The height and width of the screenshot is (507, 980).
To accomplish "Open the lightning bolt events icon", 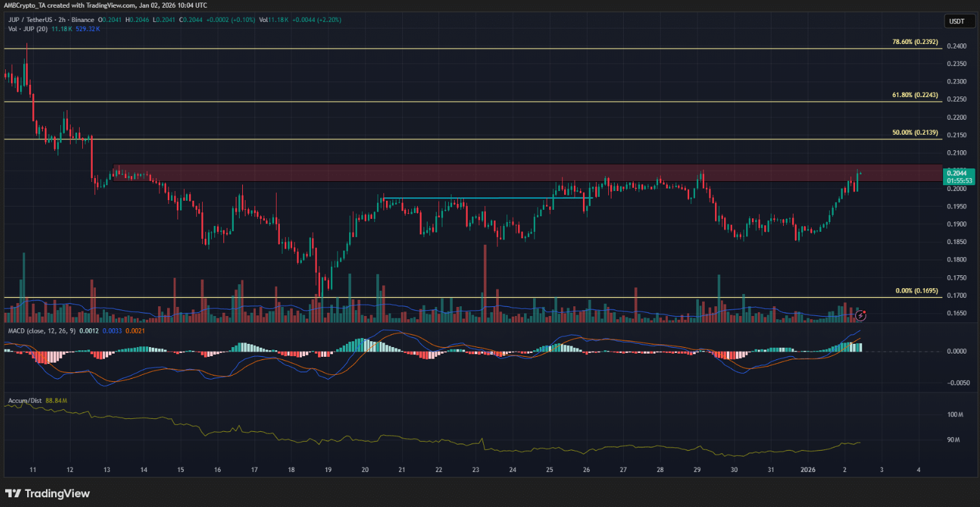I will [861, 315].
